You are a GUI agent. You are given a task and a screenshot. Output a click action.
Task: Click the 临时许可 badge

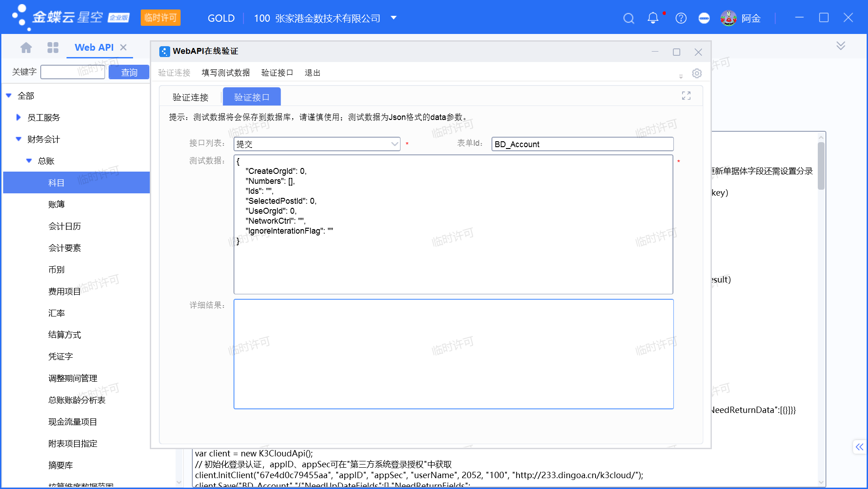tap(161, 18)
